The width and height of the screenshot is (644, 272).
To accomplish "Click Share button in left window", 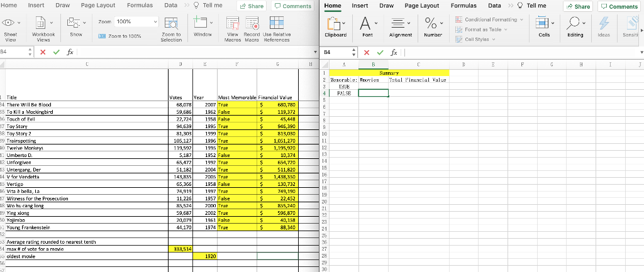I will pos(252,6).
